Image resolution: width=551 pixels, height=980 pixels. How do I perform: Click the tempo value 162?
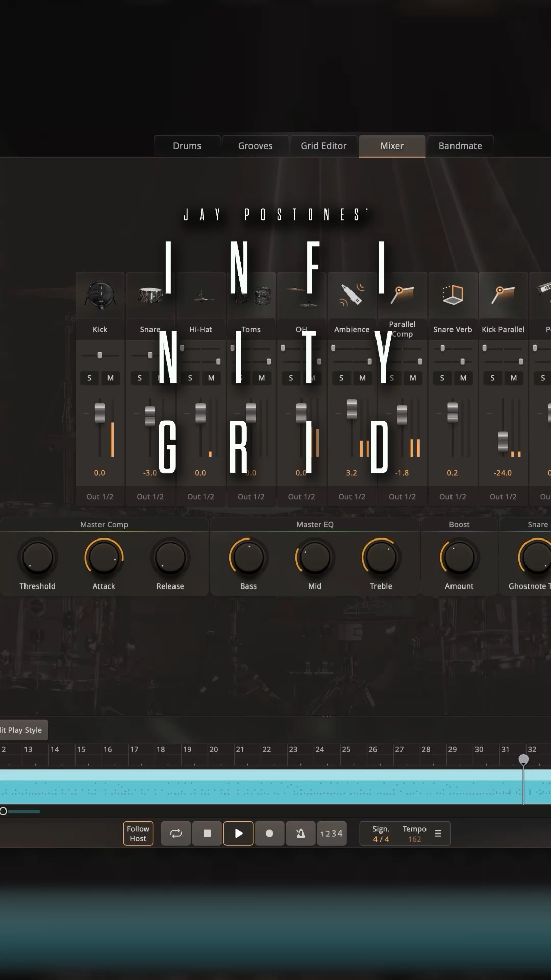414,839
